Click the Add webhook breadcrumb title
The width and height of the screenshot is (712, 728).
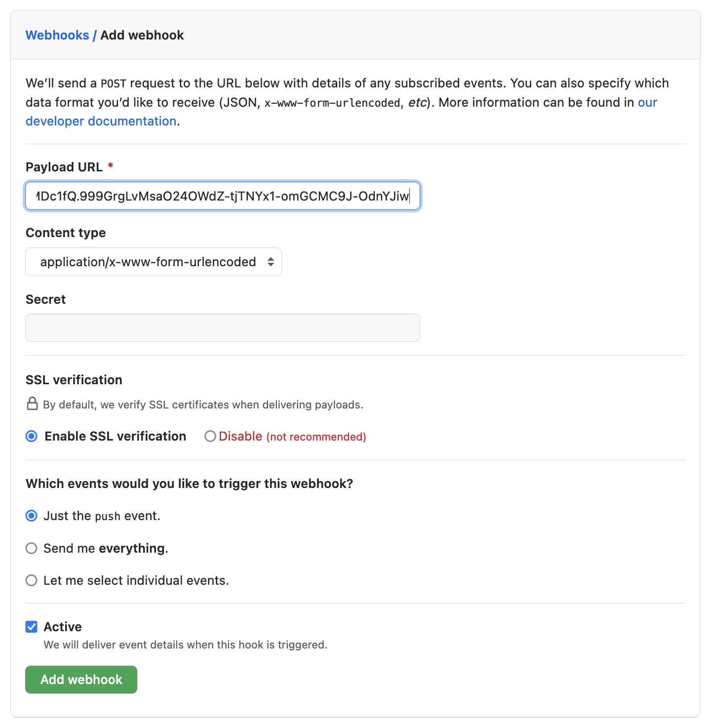click(x=142, y=35)
